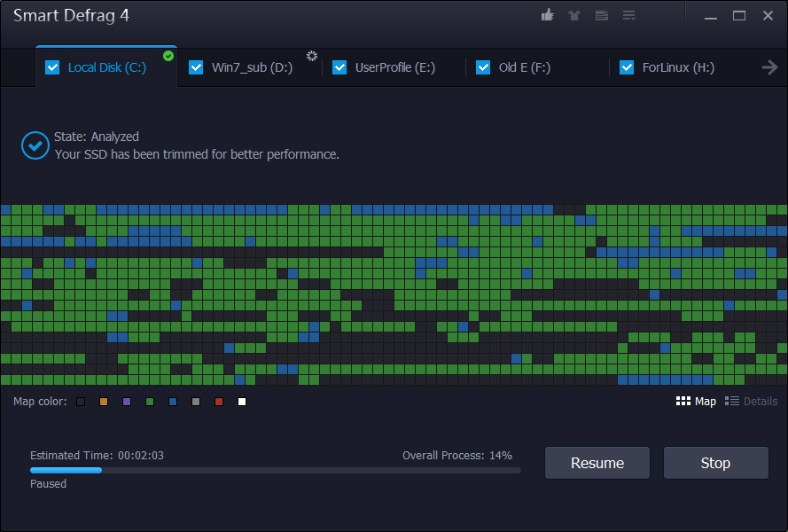Click the purple map color swatch

(127, 402)
